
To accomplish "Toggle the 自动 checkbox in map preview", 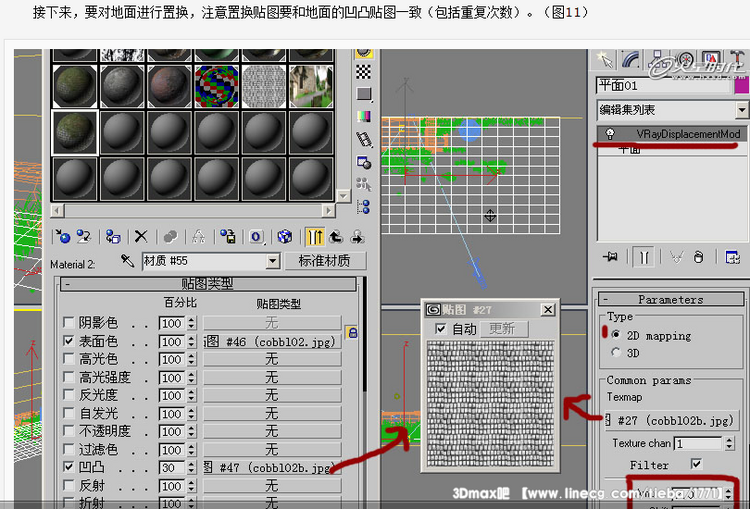I will (441, 329).
